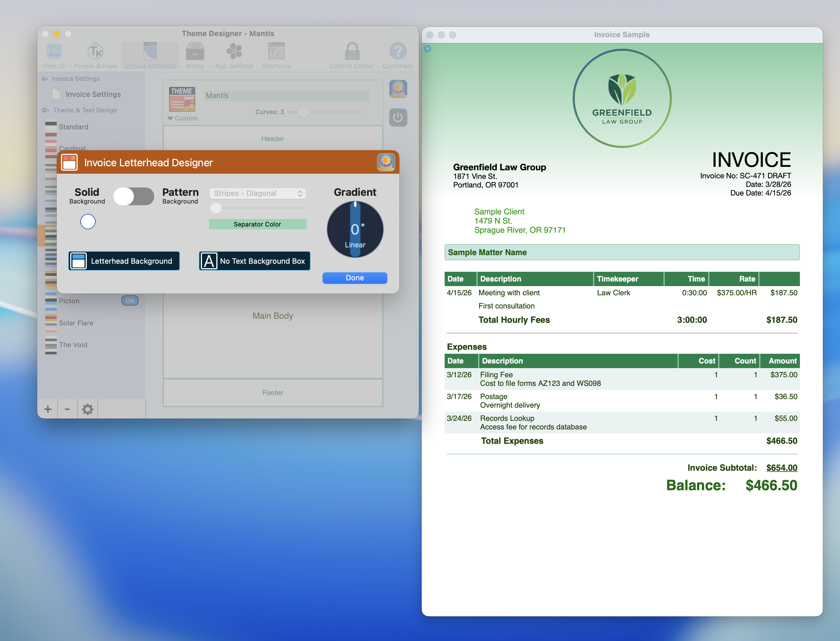Select the solid background color circle
840x641 pixels.
tap(88, 221)
